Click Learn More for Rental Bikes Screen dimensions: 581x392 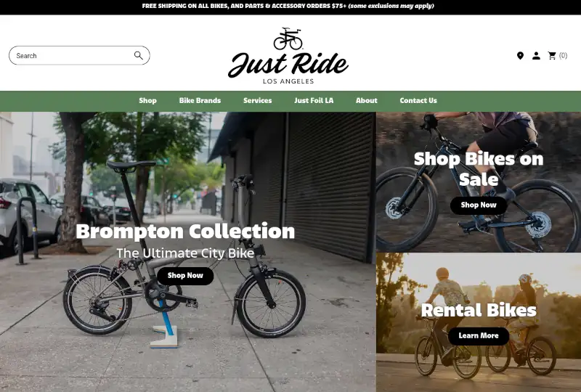(479, 336)
